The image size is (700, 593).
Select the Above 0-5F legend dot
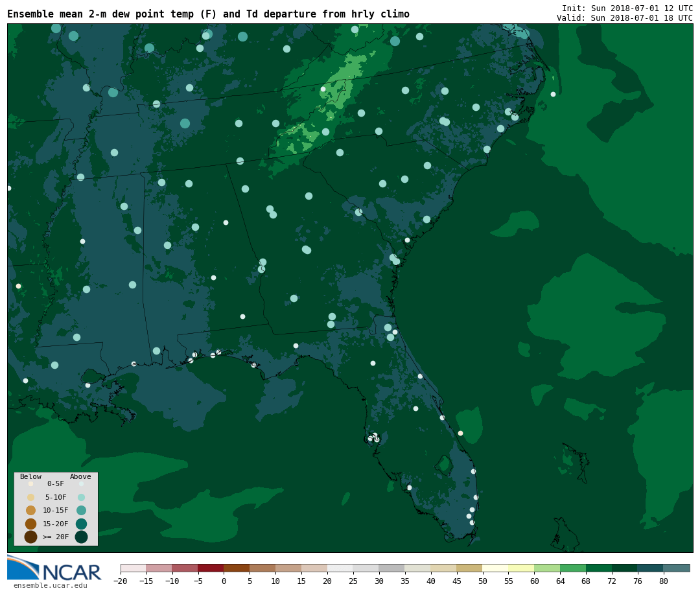click(x=81, y=483)
